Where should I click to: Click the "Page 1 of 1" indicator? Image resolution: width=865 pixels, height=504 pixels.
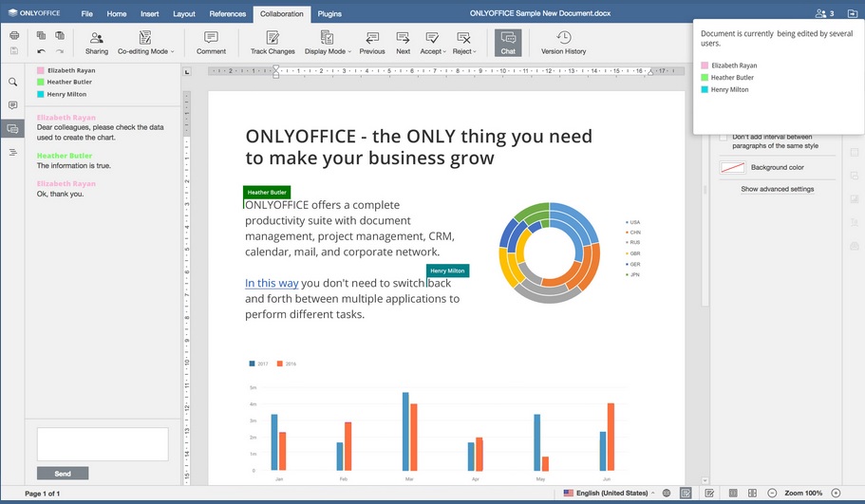(x=42, y=494)
